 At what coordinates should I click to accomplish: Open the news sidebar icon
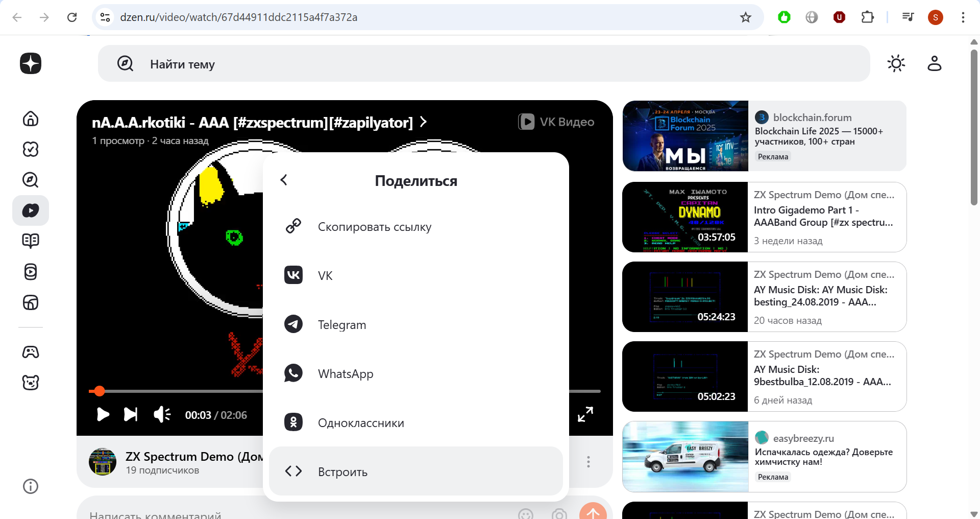click(31, 302)
